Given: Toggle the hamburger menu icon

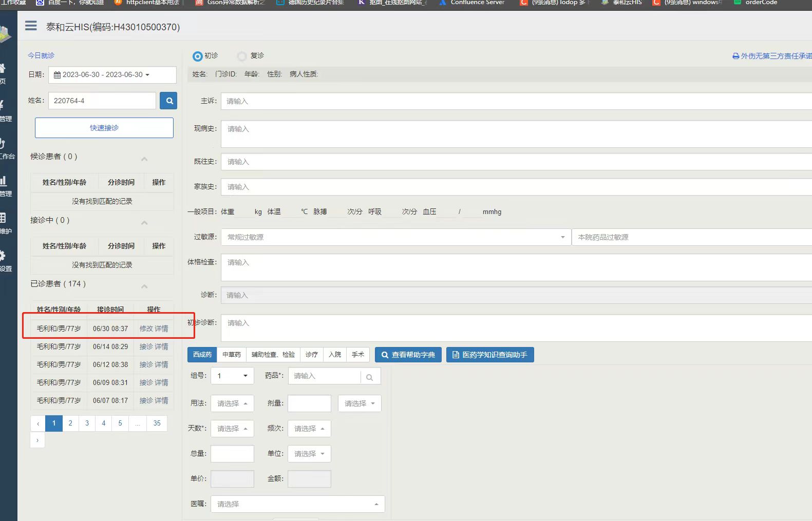Looking at the screenshot, I should (31, 26).
